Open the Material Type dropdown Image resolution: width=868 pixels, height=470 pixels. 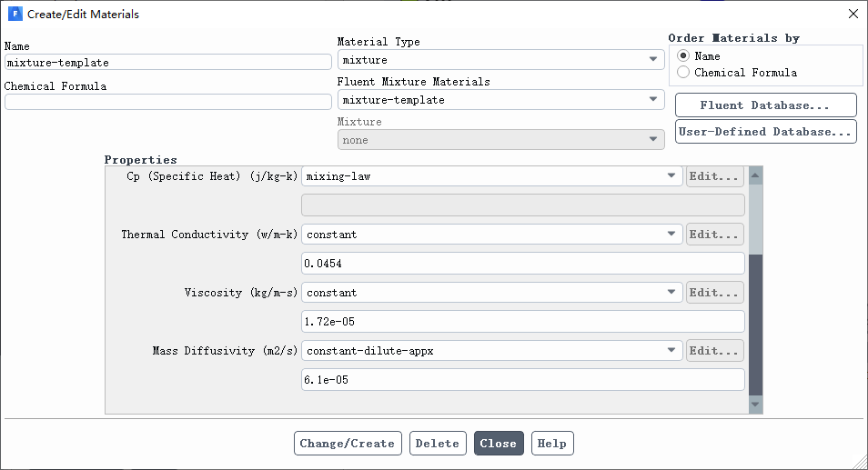pos(501,60)
